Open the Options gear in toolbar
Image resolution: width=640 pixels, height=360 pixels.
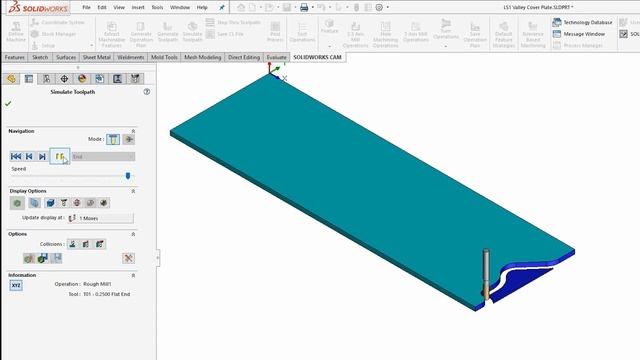point(379,7)
